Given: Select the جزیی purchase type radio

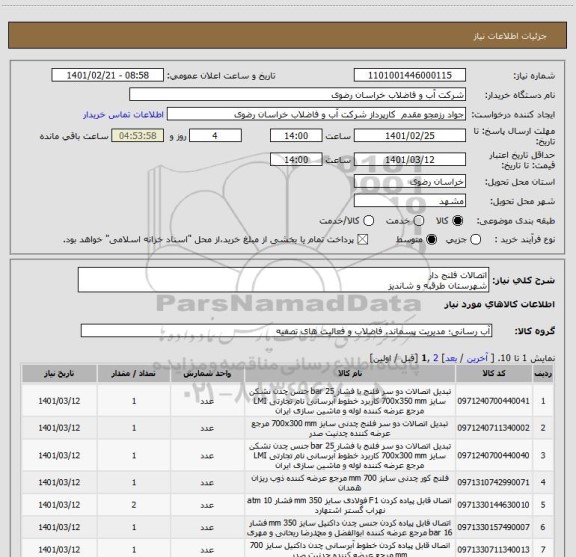Looking at the screenshot, I should coord(475,240).
